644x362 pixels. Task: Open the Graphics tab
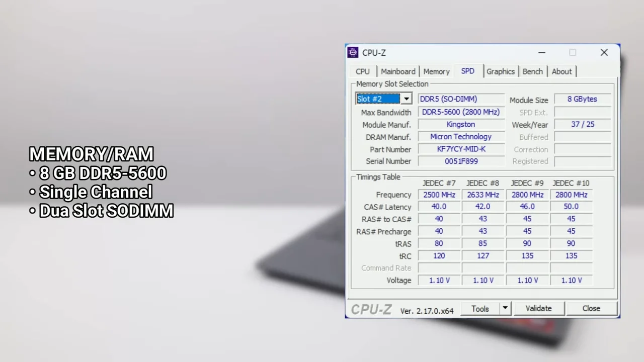coord(500,71)
